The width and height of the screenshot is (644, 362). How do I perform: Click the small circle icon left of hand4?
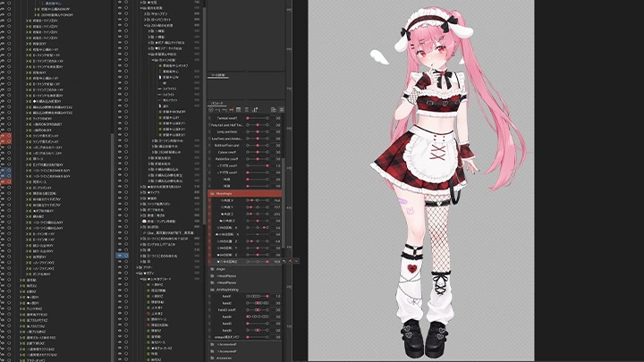[x=209, y=316]
